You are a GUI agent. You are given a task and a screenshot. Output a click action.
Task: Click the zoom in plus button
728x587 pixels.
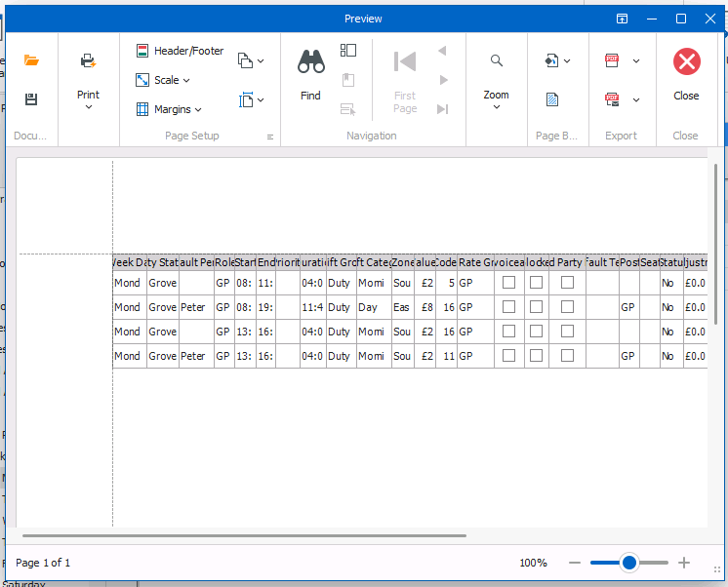click(683, 563)
